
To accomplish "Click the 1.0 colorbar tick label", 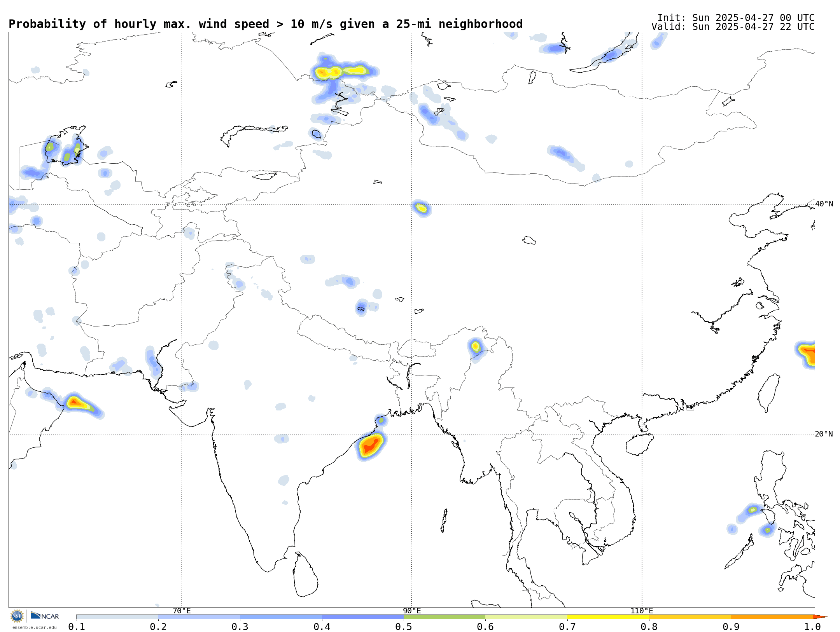I will click(x=812, y=627).
